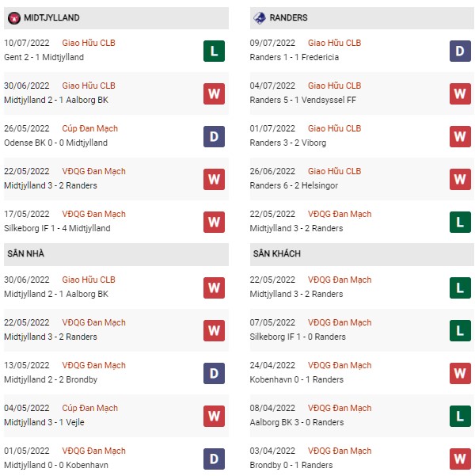The image size is (475, 476).
Task: Click the Midtjylland 0-0 Kobenhavn match result
Action: (56, 465)
